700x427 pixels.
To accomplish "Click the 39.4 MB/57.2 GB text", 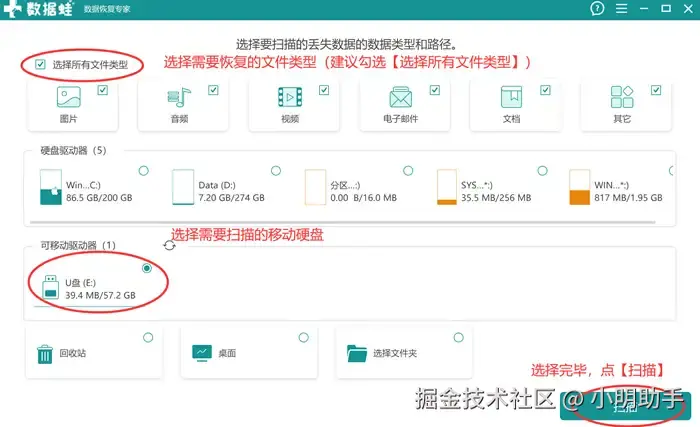I will coord(100,295).
